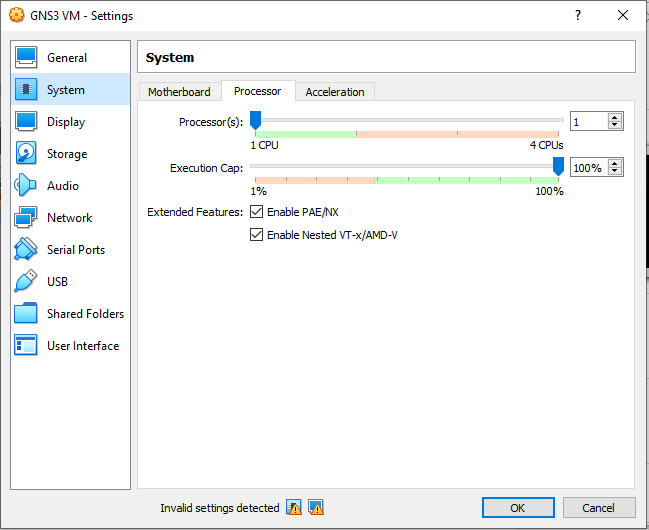
Task: Click the USB plug icon in sidebar
Action: 26,281
